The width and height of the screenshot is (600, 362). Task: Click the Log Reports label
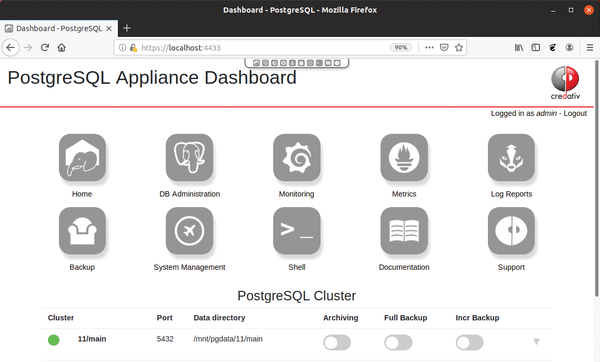click(x=512, y=194)
